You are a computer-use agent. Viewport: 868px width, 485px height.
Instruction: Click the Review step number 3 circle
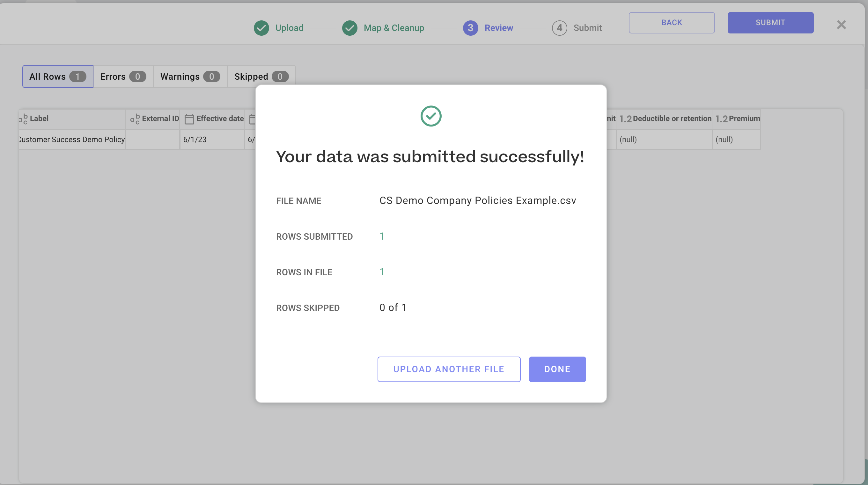(470, 28)
